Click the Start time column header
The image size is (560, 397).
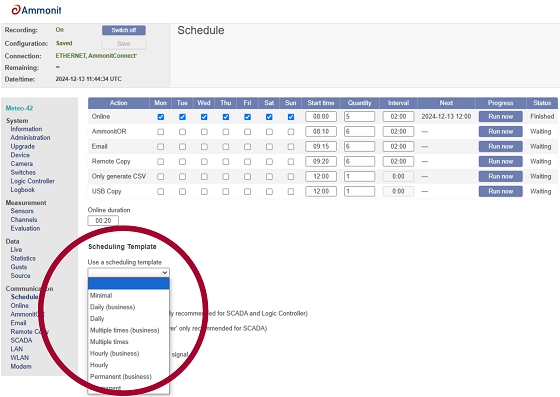pos(321,103)
